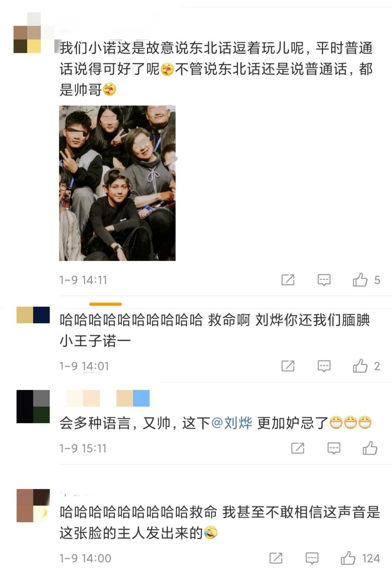Reply to the comment posted at 1-9 14:11

324,280
